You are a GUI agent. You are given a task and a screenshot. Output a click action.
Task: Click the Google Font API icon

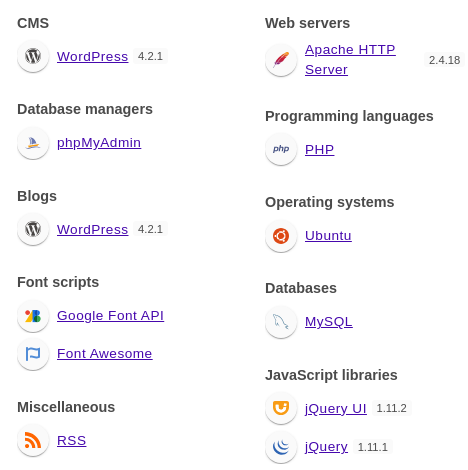click(x=33, y=316)
